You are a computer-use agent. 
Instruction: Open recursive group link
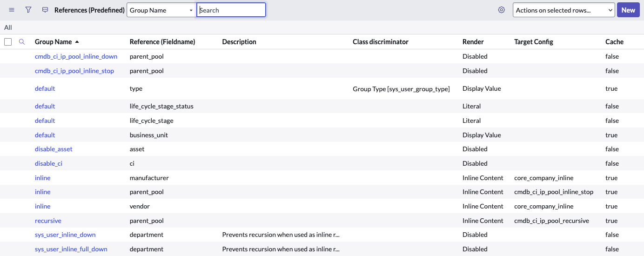pyautogui.click(x=48, y=221)
